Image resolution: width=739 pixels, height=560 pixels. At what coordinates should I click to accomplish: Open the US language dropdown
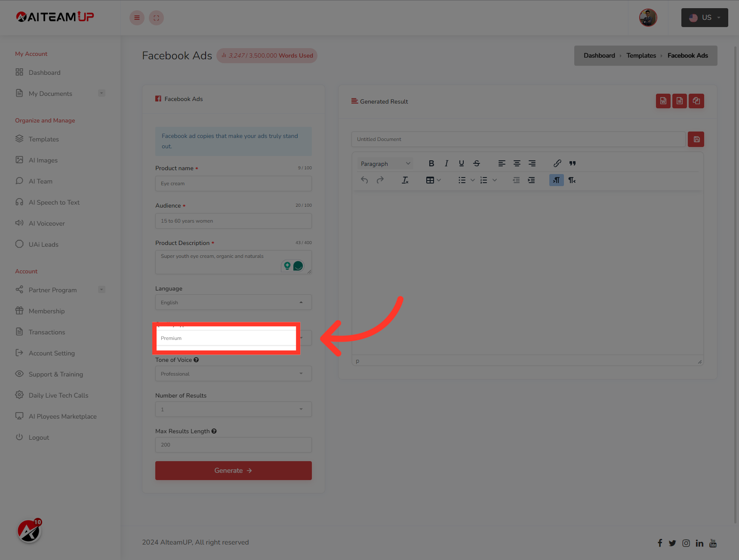click(x=704, y=18)
